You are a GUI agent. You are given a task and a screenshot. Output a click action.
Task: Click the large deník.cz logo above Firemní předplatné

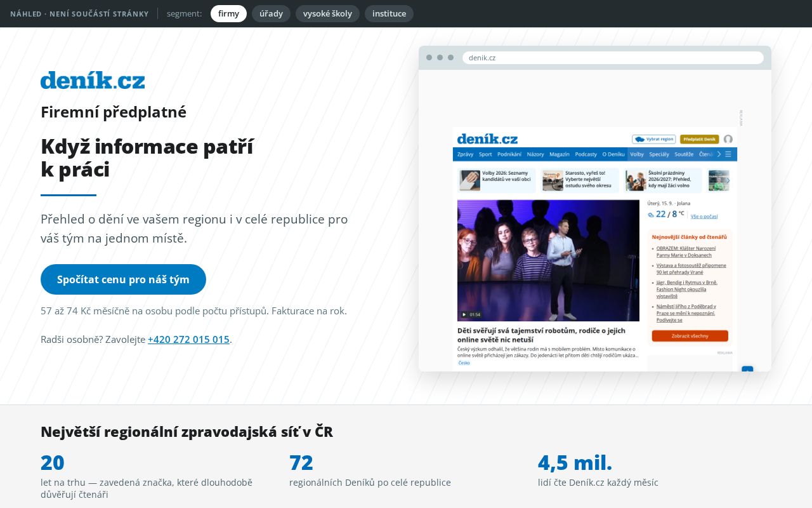(93, 80)
